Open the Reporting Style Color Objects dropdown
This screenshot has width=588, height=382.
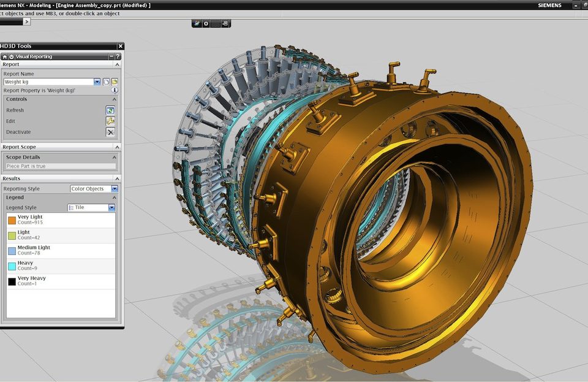coord(115,189)
